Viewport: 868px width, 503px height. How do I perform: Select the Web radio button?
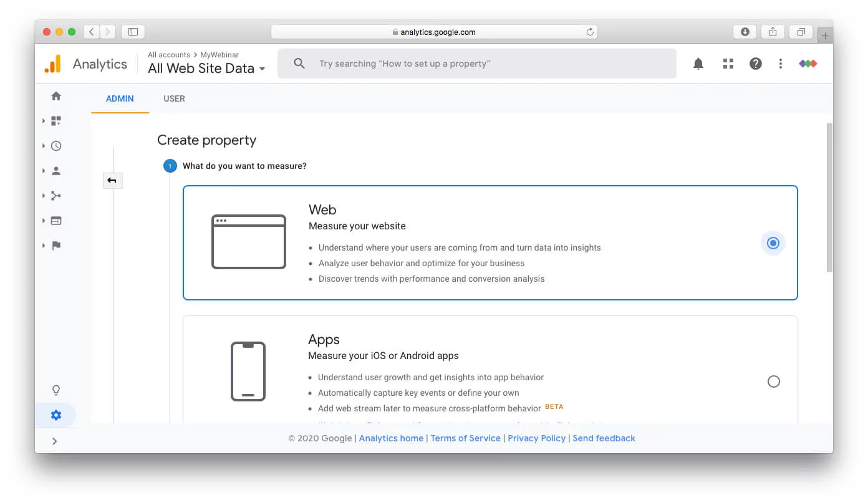click(x=773, y=243)
